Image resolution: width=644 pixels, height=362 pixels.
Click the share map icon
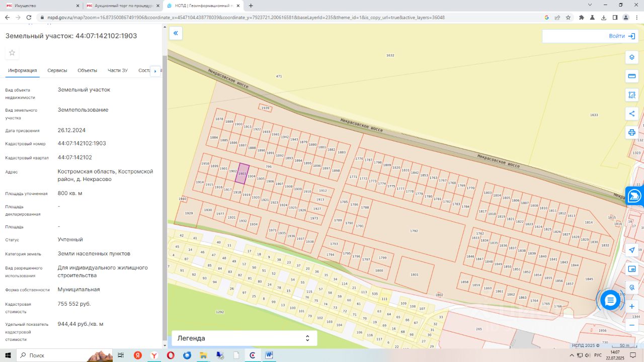(x=632, y=114)
